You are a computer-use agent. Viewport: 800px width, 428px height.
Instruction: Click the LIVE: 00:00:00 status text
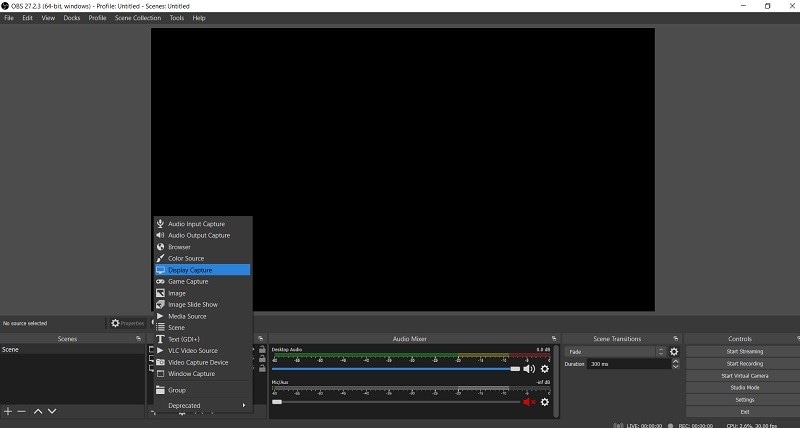643,425
